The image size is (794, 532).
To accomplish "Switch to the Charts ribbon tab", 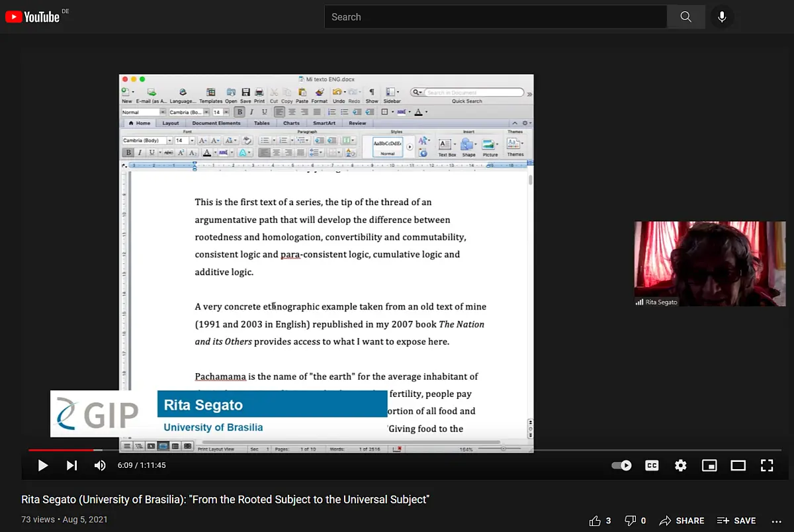I will (291, 123).
